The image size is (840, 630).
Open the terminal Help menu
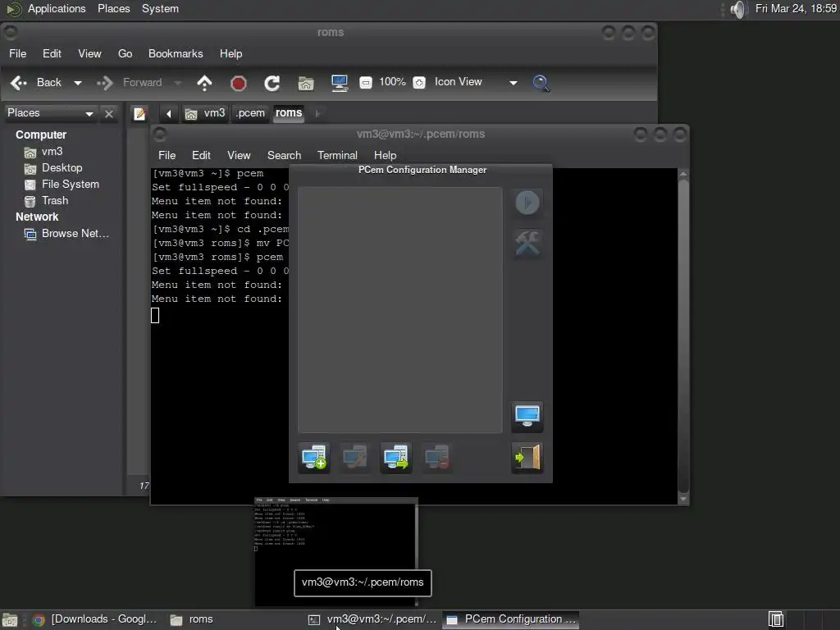tap(386, 155)
